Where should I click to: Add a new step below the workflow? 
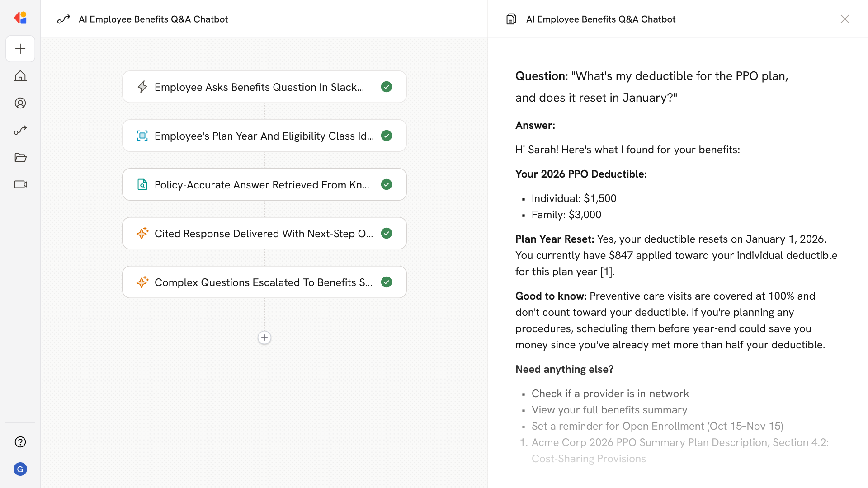[x=264, y=338]
